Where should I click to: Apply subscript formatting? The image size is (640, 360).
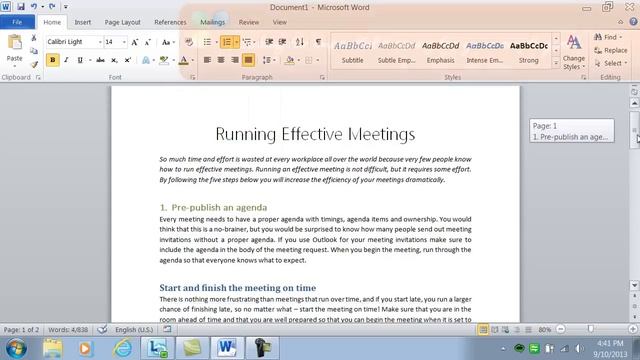[x=114, y=60]
